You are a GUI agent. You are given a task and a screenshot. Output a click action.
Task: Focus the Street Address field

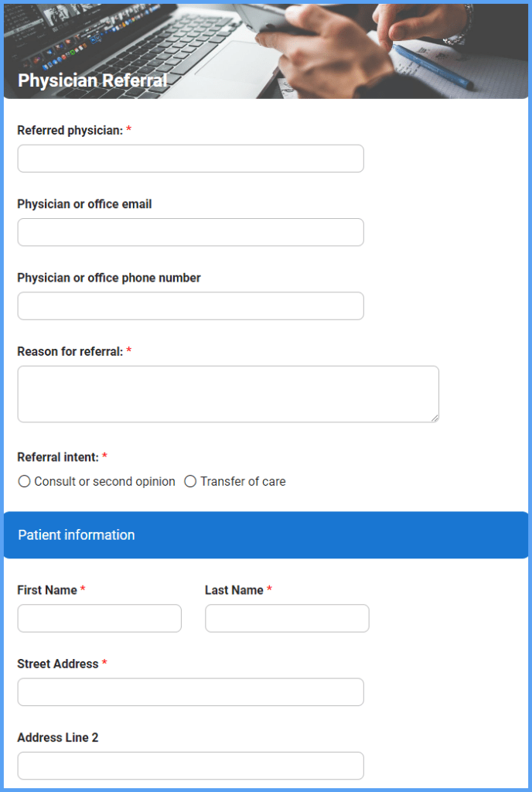point(190,691)
